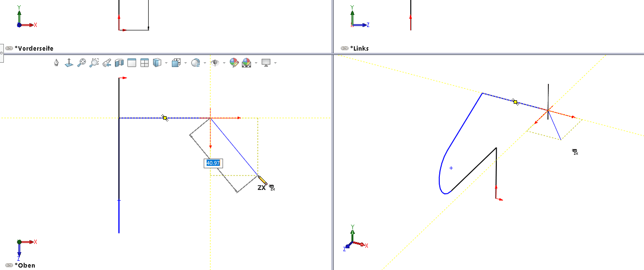Click Zoom to Fit magnifier icon

82,63
